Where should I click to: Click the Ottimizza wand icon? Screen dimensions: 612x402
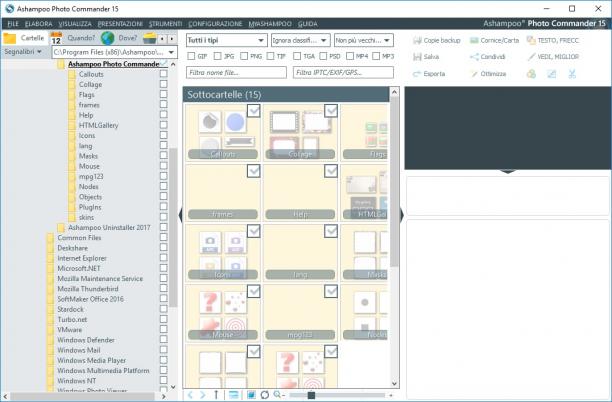[474, 74]
